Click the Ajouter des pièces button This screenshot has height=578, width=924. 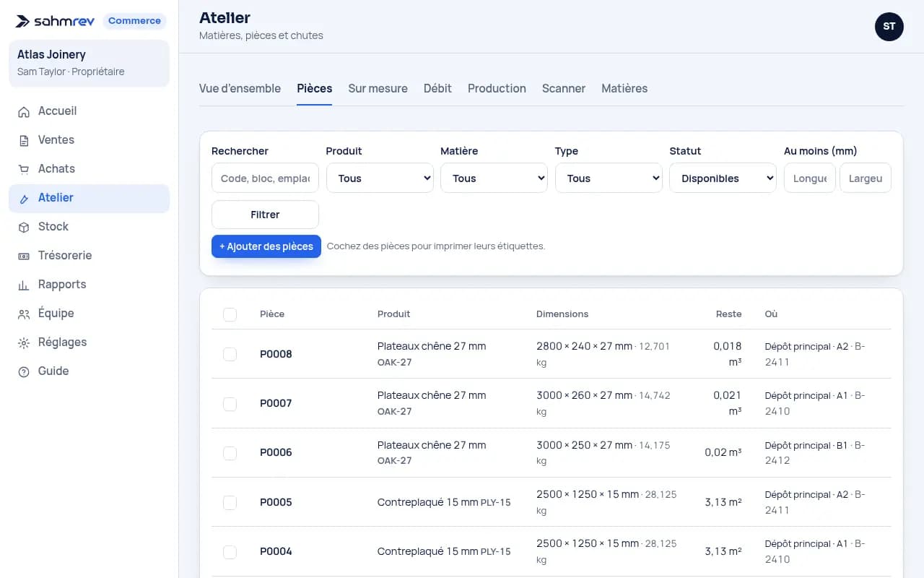click(266, 246)
